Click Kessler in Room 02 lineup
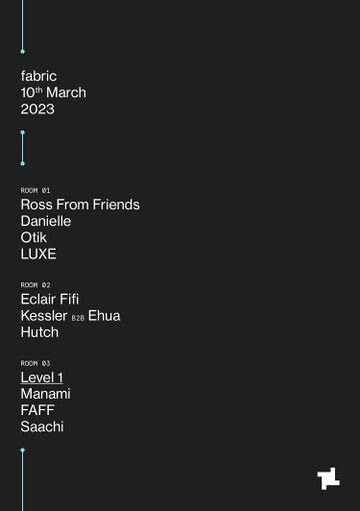The image size is (360, 511). [x=44, y=316]
